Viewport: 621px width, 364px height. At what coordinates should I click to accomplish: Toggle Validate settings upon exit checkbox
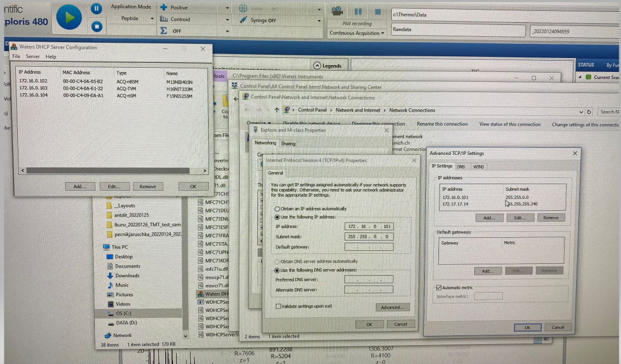278,306
